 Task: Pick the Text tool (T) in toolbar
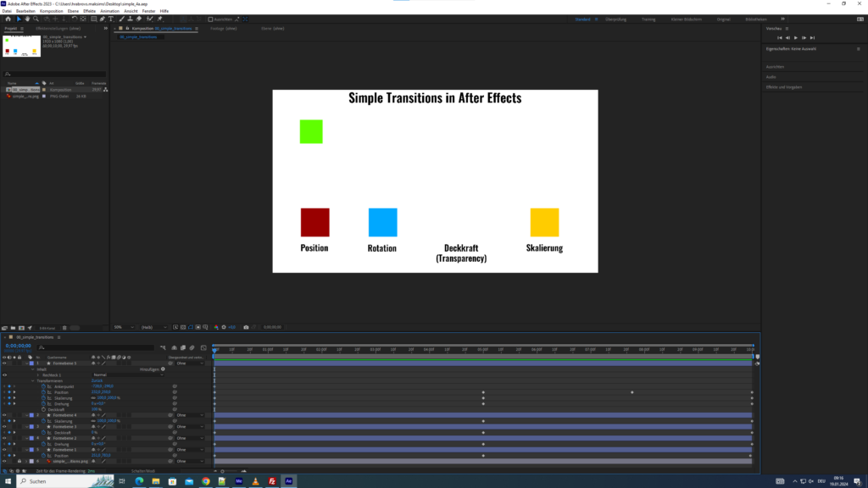pos(110,18)
